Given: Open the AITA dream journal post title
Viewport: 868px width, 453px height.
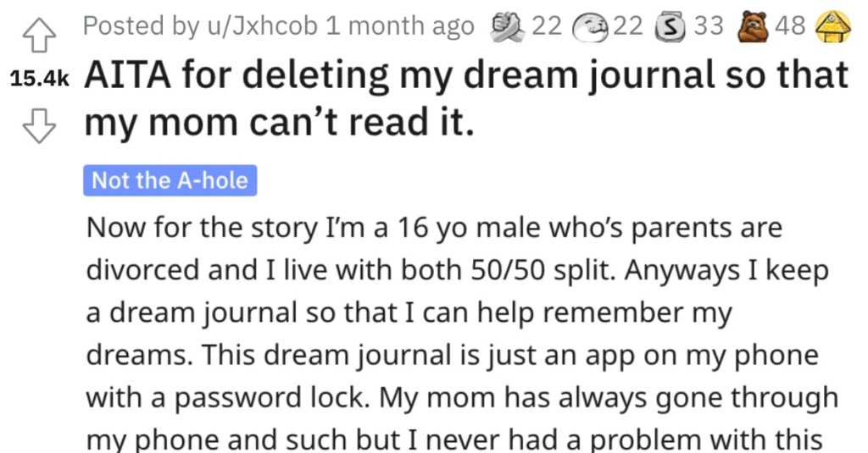Looking at the screenshot, I should [x=466, y=98].
